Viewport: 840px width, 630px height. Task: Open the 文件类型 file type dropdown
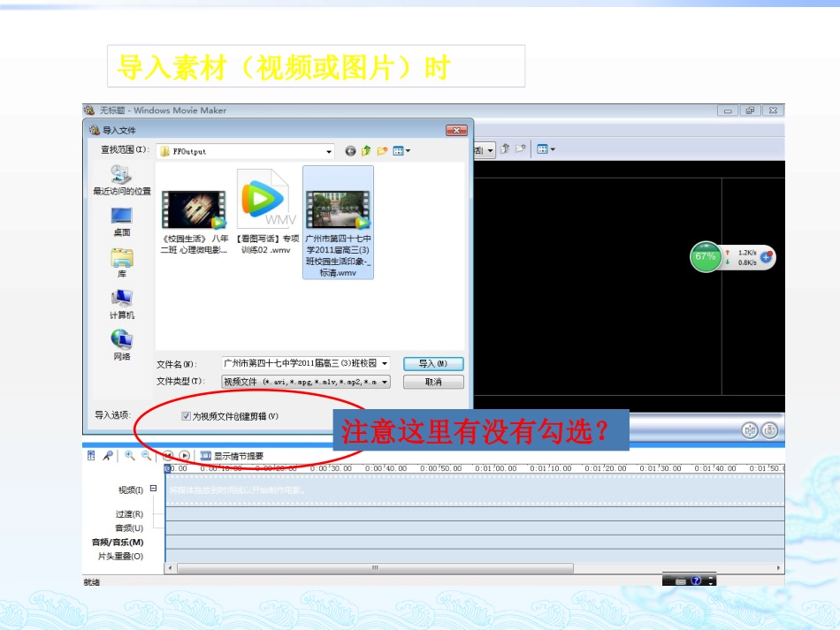point(306,382)
